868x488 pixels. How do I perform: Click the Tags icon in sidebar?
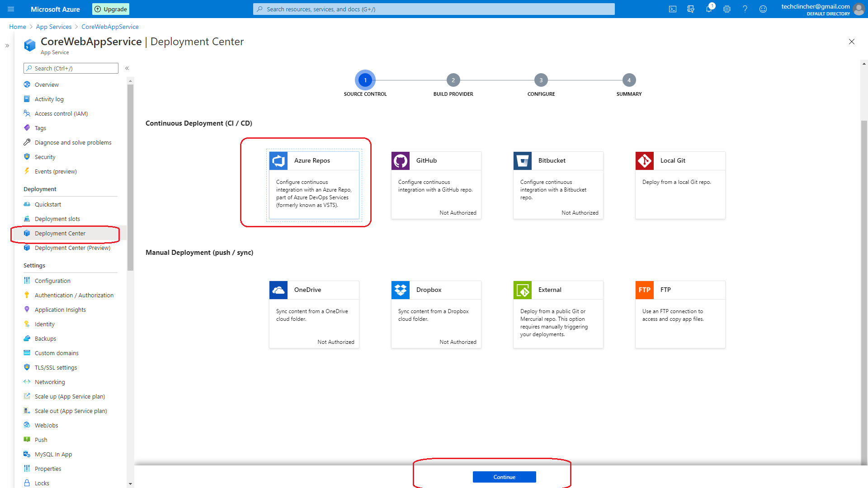27,128
